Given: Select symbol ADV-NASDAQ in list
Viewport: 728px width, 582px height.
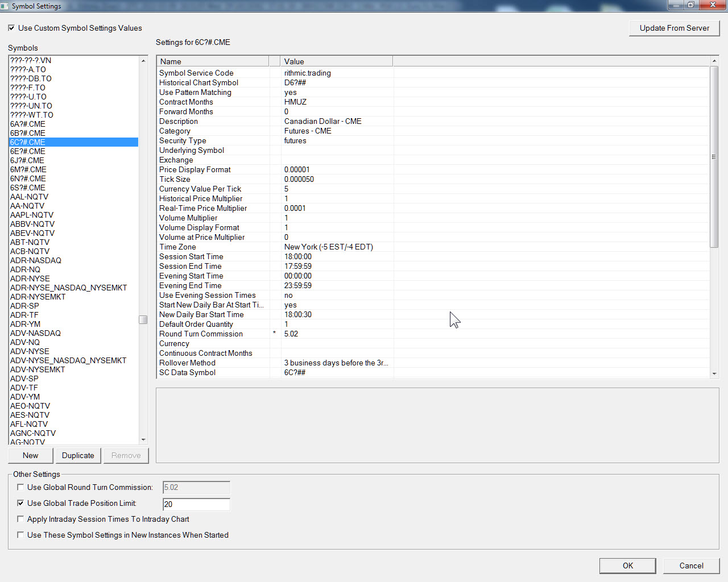Looking at the screenshot, I should point(73,333).
